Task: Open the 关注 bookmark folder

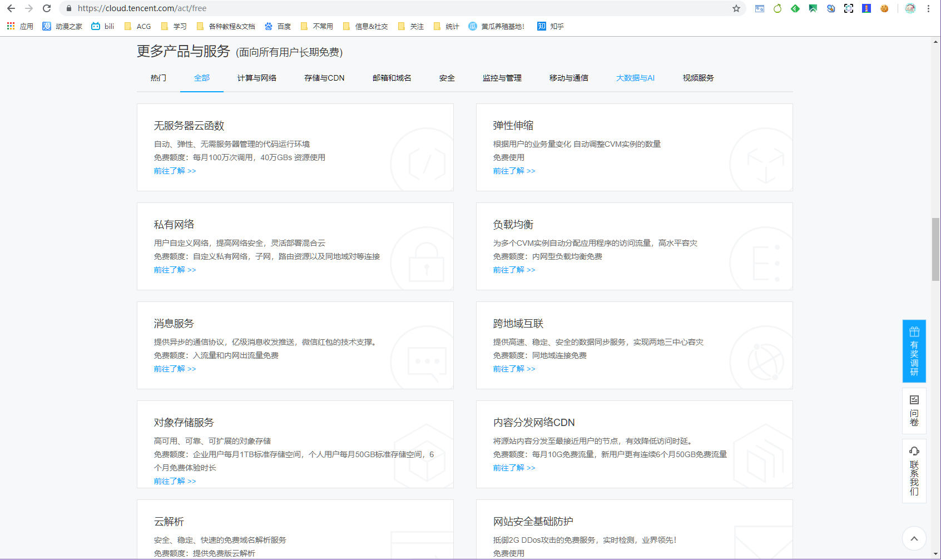Action: pos(411,26)
